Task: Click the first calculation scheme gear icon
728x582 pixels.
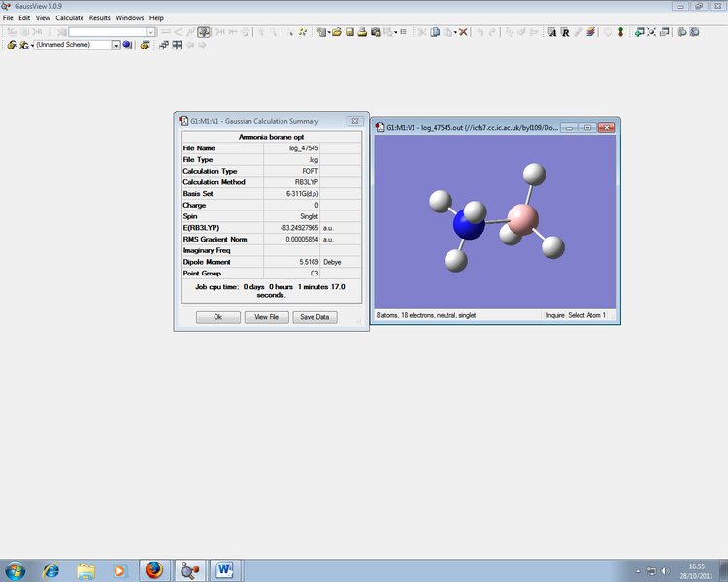Action: tap(11, 45)
